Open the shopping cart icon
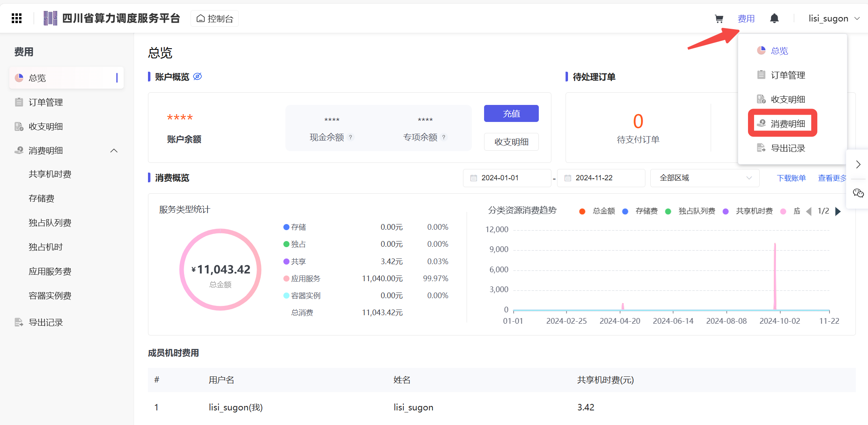 [719, 19]
